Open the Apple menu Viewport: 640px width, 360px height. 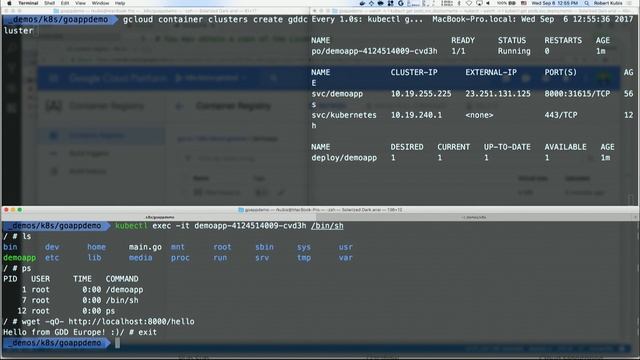click(x=9, y=3)
